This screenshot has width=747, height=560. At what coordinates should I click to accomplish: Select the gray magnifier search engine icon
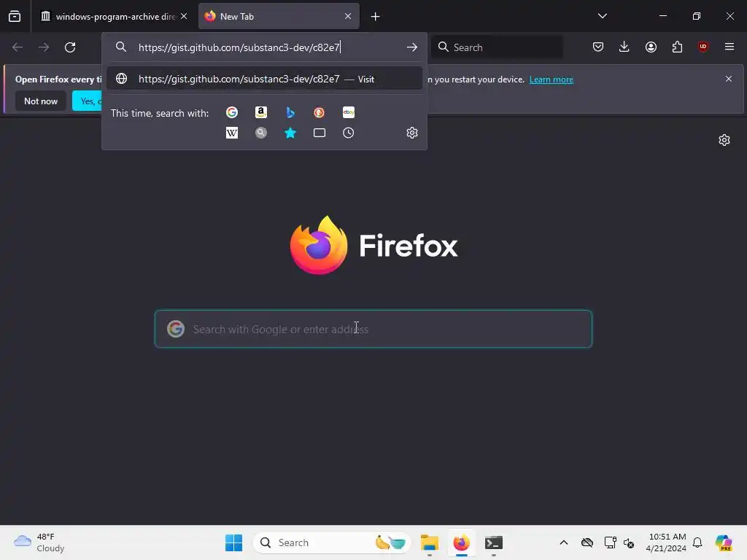[x=261, y=133]
